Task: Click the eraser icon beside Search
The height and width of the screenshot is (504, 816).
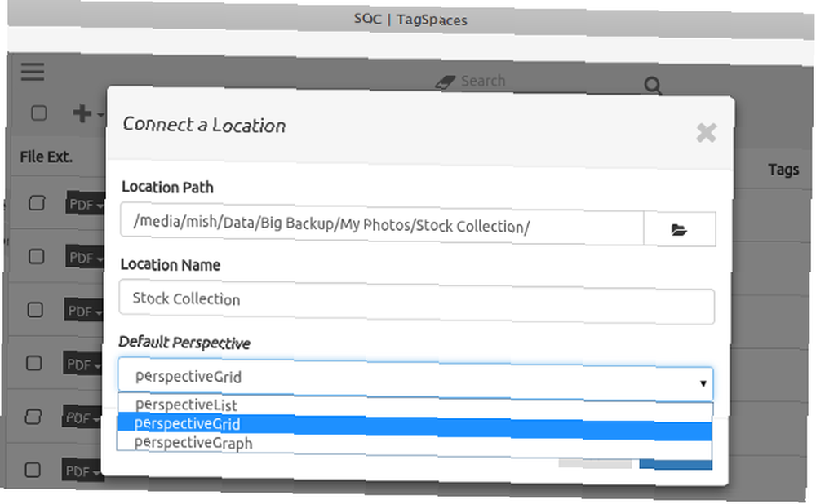Action: coord(445,82)
